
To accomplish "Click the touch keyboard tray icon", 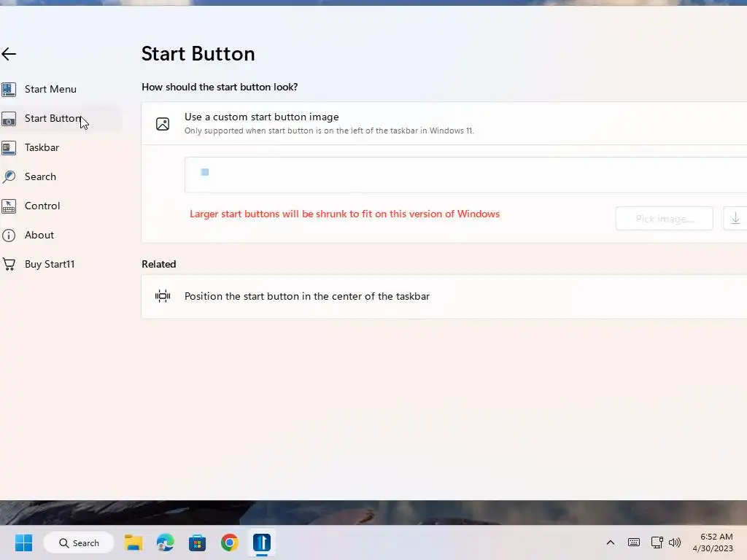I will click(634, 542).
